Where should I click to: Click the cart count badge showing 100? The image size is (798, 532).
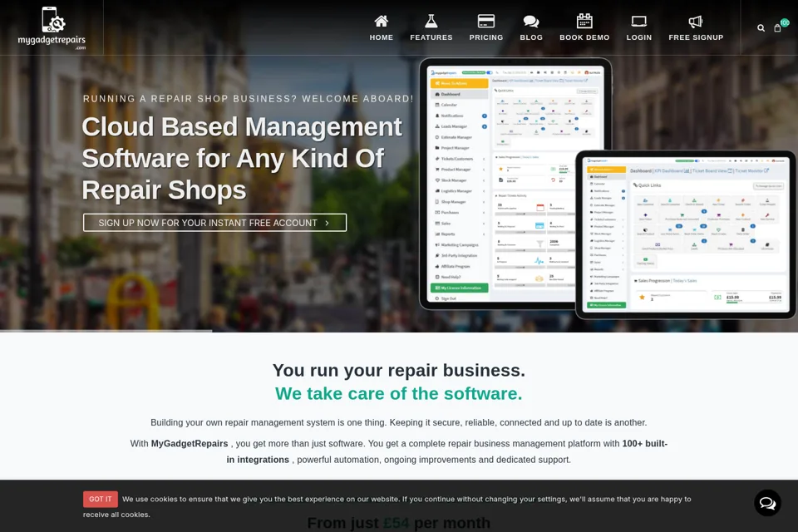tap(785, 22)
